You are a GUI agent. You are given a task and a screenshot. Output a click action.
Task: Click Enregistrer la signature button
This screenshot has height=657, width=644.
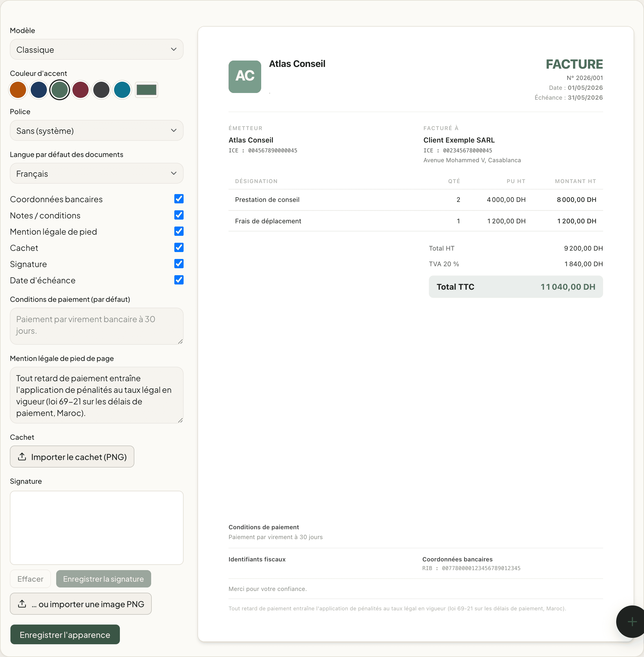click(x=103, y=579)
